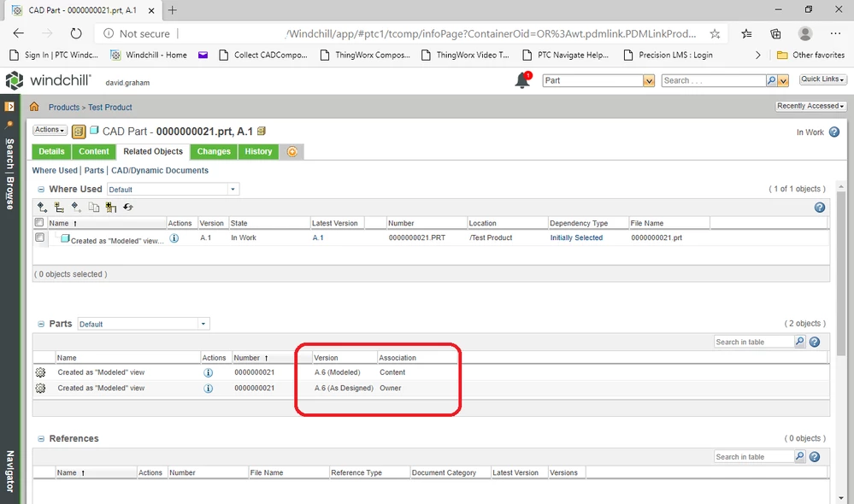Screen dimensions: 854x504
Task: Favorite this page with the star icon
Action: tap(716, 34)
